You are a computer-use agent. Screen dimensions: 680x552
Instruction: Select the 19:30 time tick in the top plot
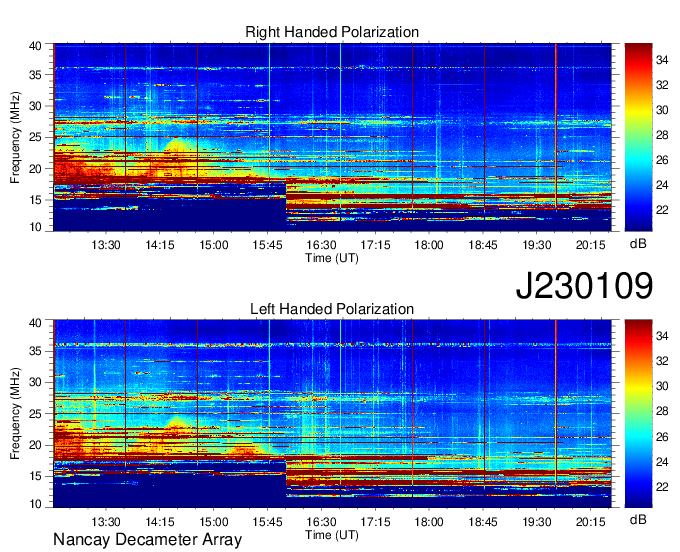pyautogui.click(x=537, y=245)
